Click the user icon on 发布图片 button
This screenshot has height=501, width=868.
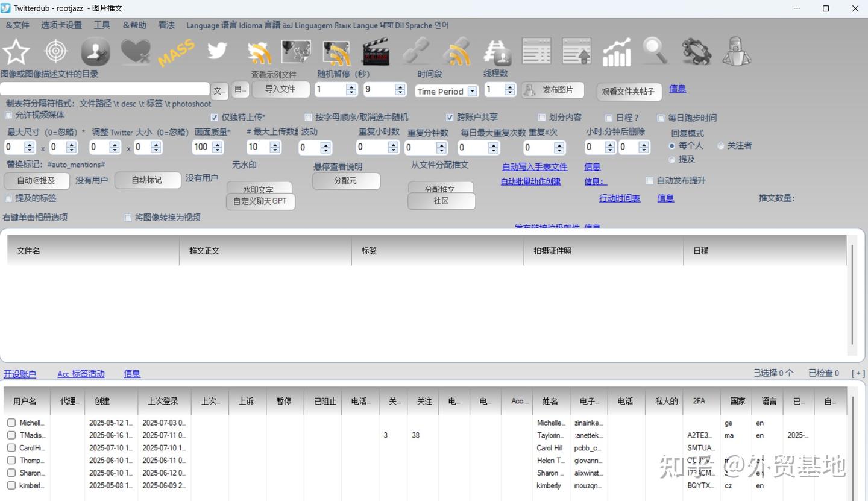(x=530, y=90)
